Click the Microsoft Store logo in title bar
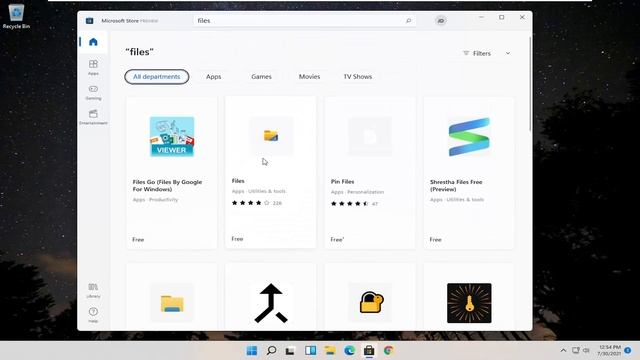 (x=89, y=20)
